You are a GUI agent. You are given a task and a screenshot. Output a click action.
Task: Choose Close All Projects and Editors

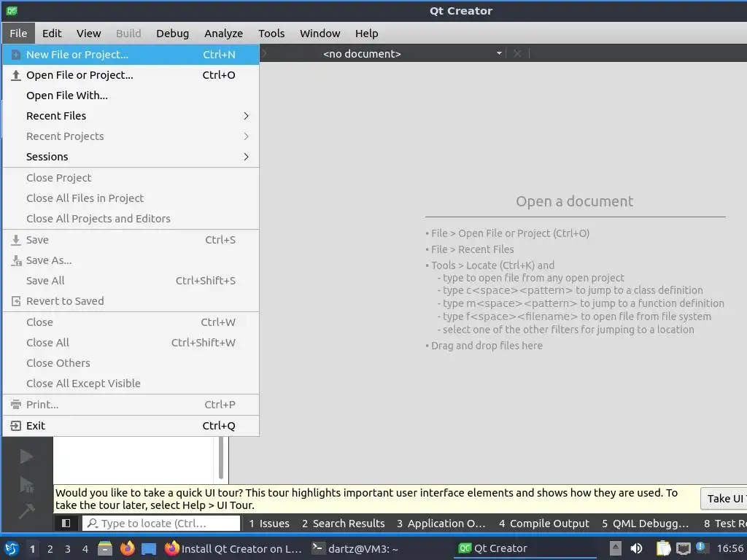point(131,219)
